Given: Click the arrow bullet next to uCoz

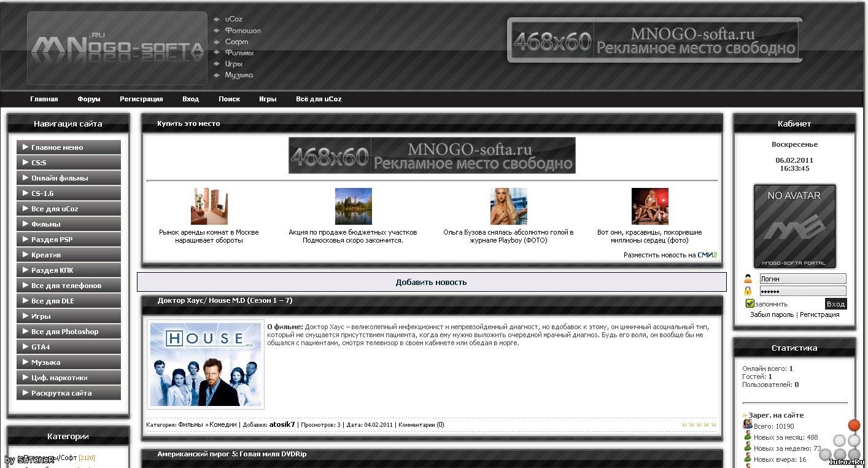Looking at the screenshot, I should click(217, 19).
